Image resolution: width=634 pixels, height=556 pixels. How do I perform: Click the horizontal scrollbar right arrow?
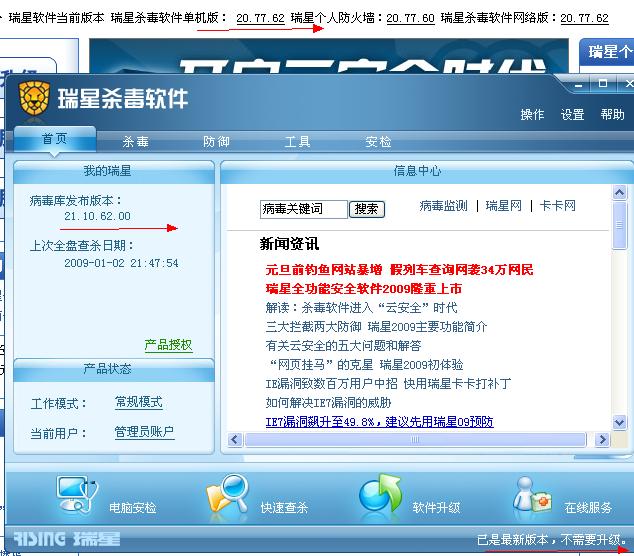(x=602, y=440)
